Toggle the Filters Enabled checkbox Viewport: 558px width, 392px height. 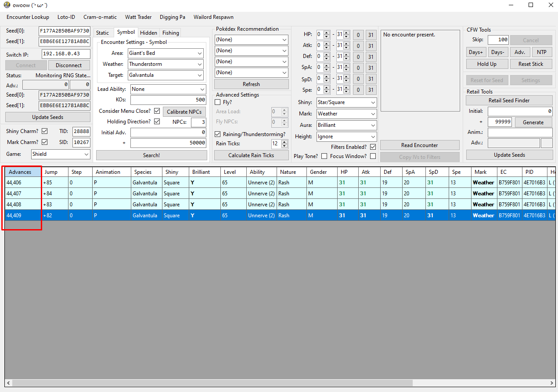point(373,147)
